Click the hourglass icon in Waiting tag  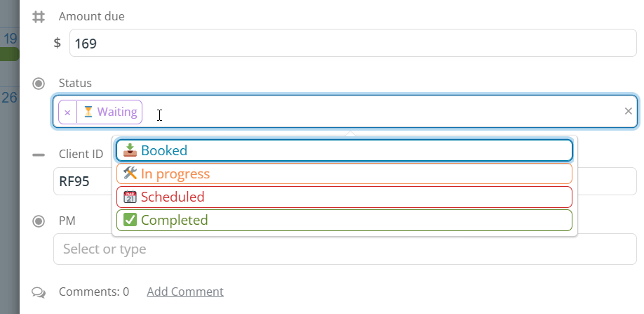[x=88, y=112]
